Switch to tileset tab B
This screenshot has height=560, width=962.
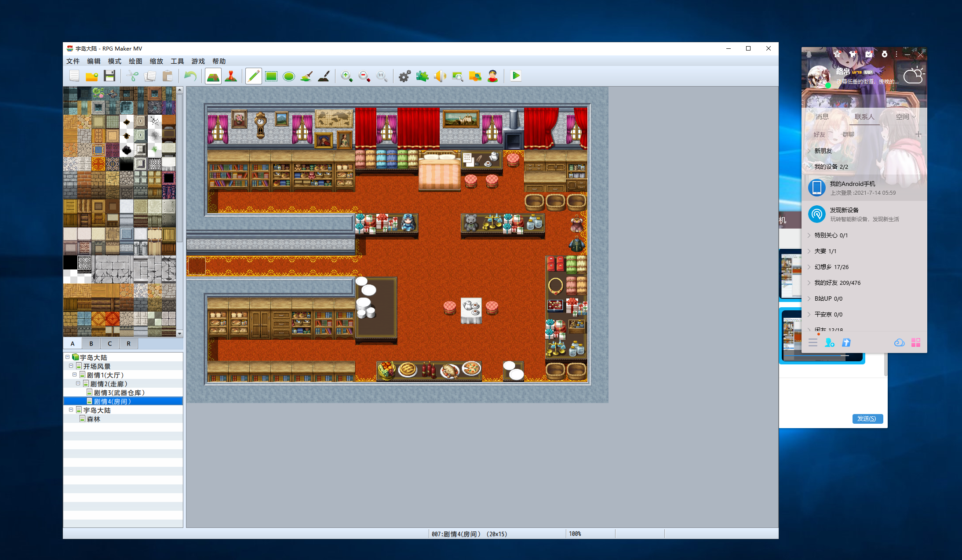(x=91, y=343)
